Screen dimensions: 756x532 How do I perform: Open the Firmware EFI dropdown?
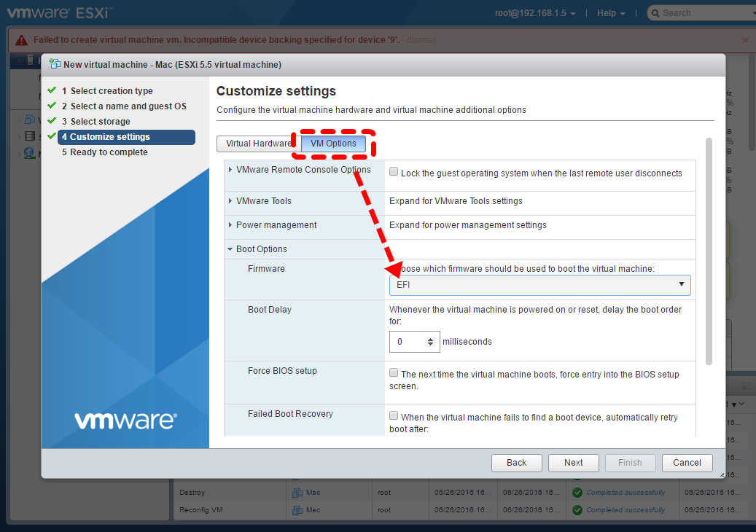(540, 285)
